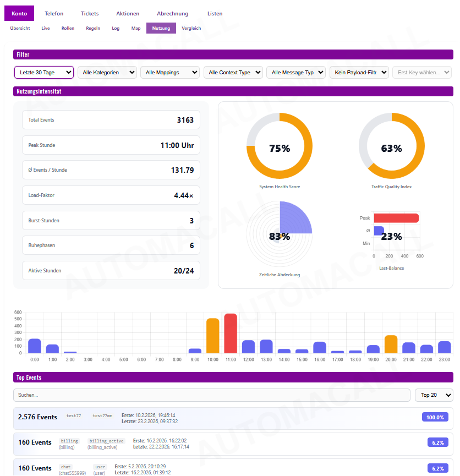Click the Total Events stat card
The height and width of the screenshot is (476, 460).
click(x=111, y=120)
